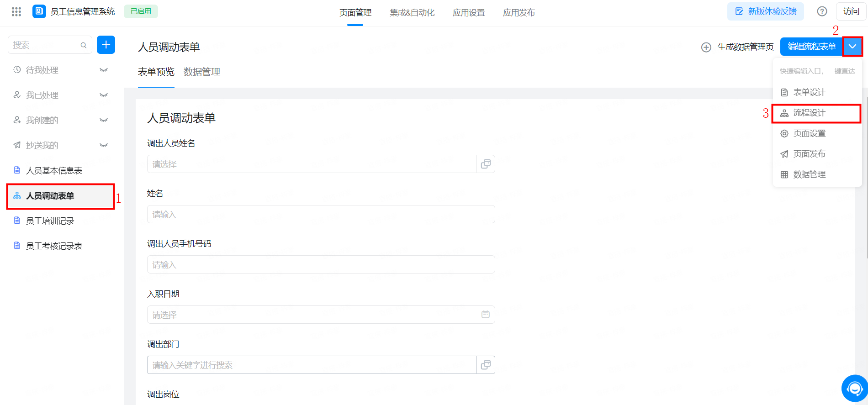Click the picker icon in 调出人员姓名 field
The width and height of the screenshot is (868, 405).
[486, 164]
